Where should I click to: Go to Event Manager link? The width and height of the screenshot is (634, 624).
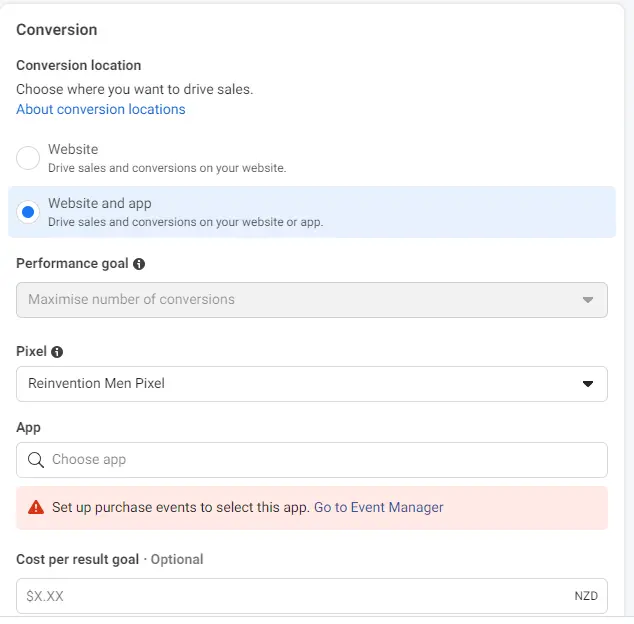[x=378, y=508]
